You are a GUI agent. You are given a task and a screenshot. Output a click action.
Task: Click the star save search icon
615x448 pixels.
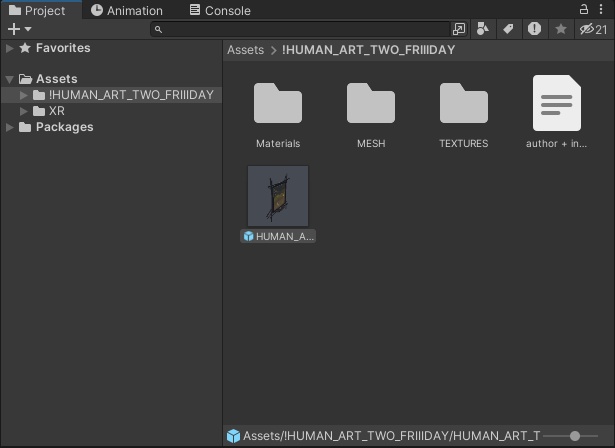[560, 29]
